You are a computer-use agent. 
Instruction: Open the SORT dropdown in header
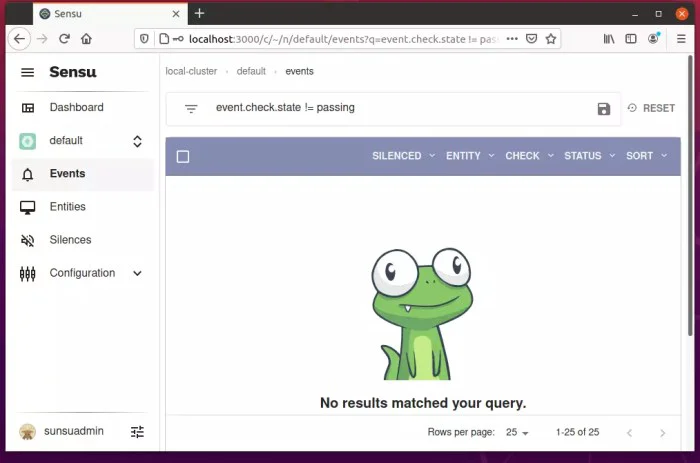tap(645, 156)
